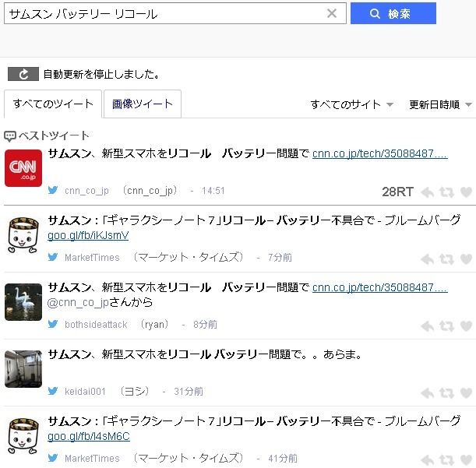Click the Twitter bird icon beside keidai001
Screen dimensions: 476x468
click(x=53, y=391)
